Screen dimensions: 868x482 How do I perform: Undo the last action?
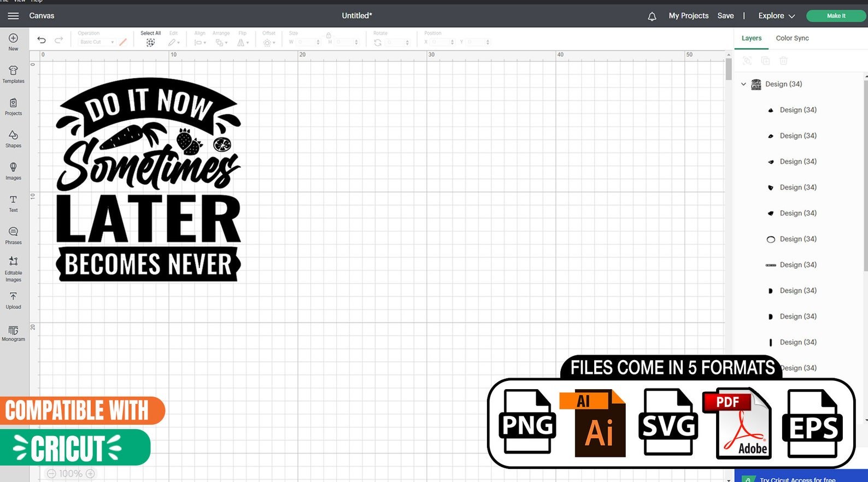tap(42, 40)
